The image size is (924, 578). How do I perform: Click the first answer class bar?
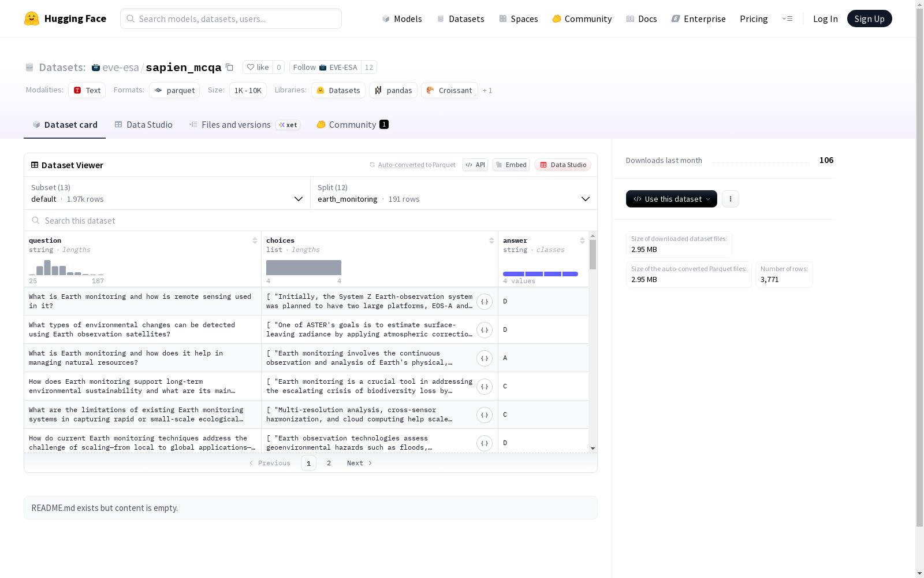point(513,274)
